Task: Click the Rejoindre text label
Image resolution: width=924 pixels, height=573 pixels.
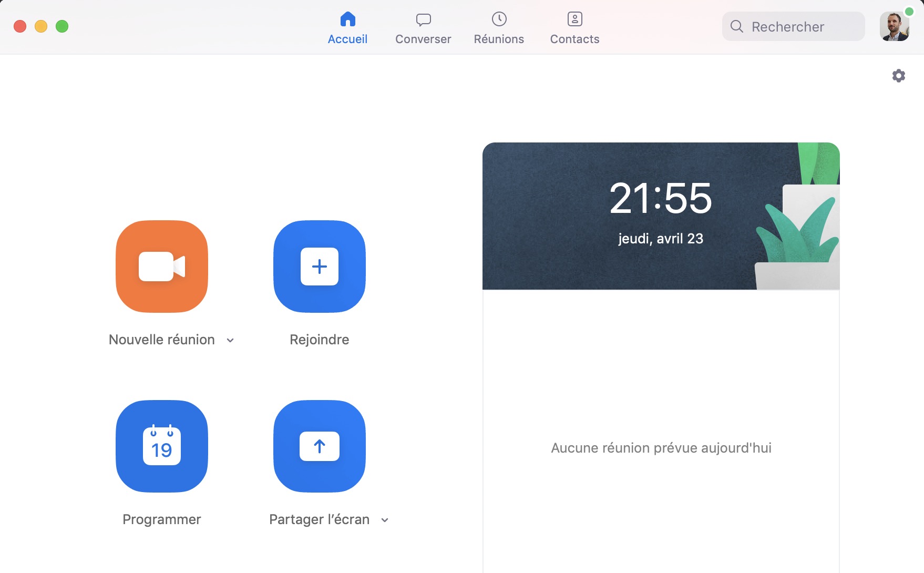Action: click(320, 340)
